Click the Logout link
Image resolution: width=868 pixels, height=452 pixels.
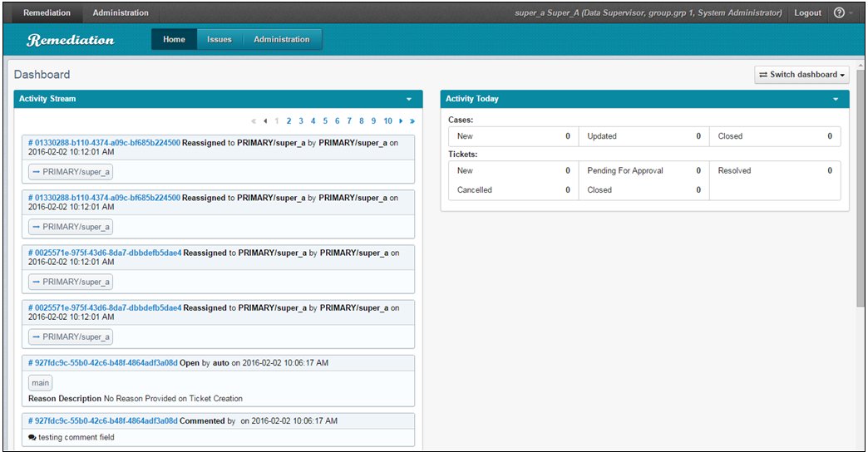coord(807,12)
